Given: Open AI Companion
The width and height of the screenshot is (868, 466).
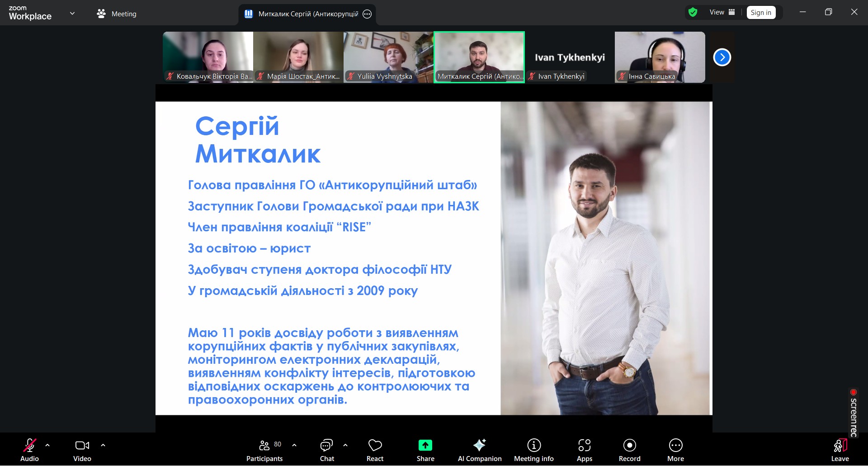Looking at the screenshot, I should (x=479, y=451).
